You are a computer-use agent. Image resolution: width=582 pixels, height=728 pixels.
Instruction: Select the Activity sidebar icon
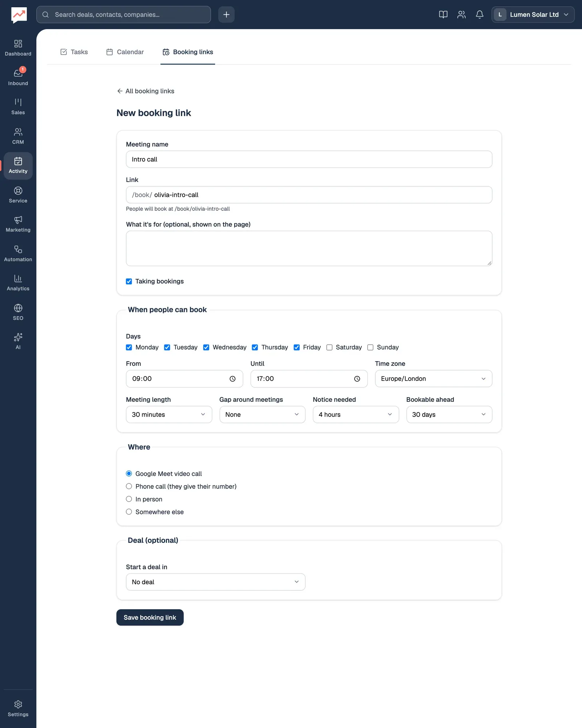18,166
